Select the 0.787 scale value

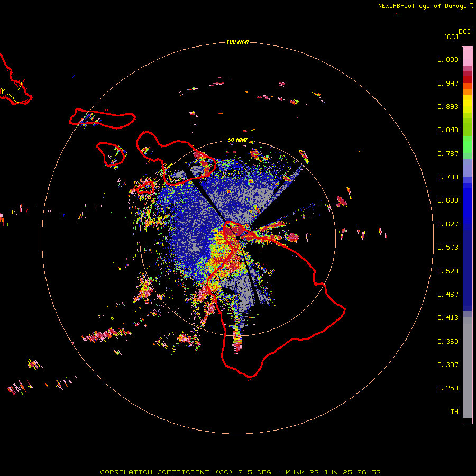(448, 153)
